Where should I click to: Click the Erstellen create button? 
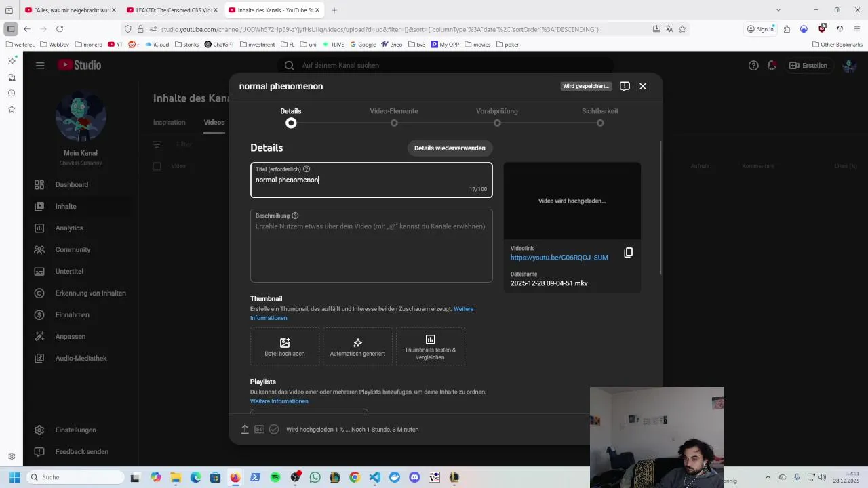(x=808, y=66)
